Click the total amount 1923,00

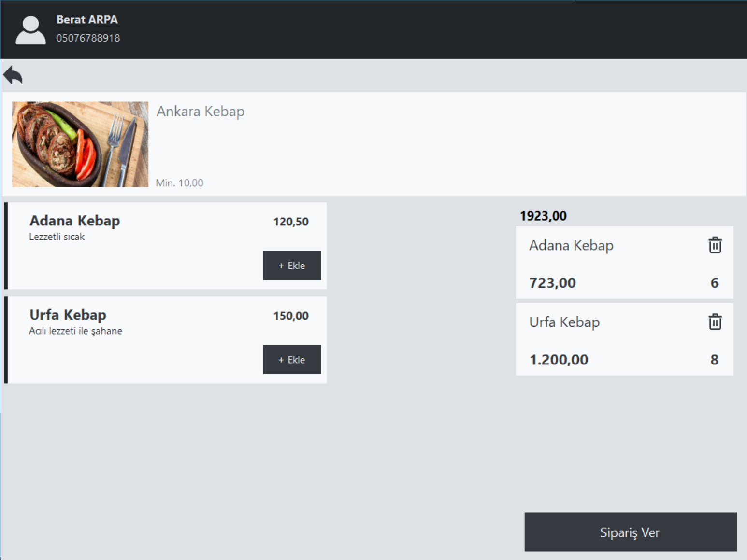point(543,216)
